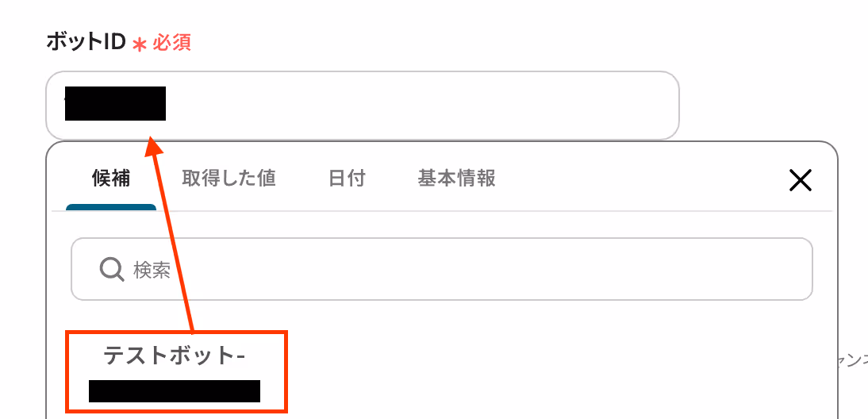Click the red-outlined テストボット- suggestion box

click(177, 372)
